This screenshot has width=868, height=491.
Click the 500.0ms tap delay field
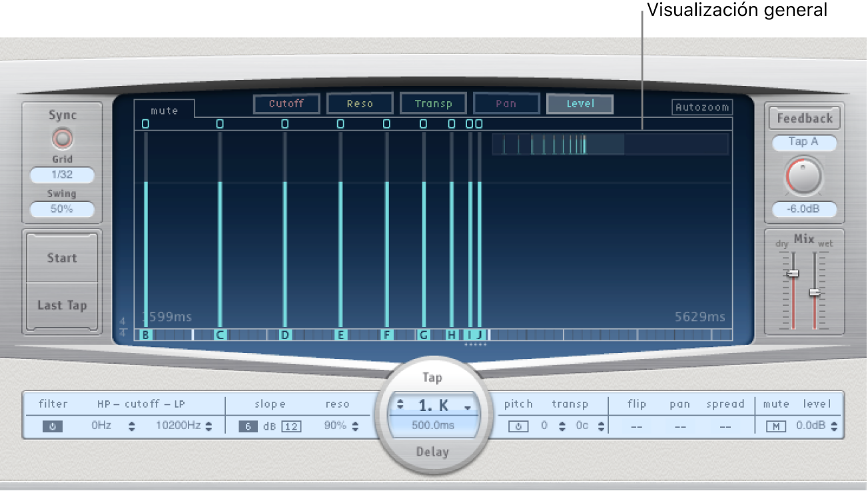tap(433, 425)
